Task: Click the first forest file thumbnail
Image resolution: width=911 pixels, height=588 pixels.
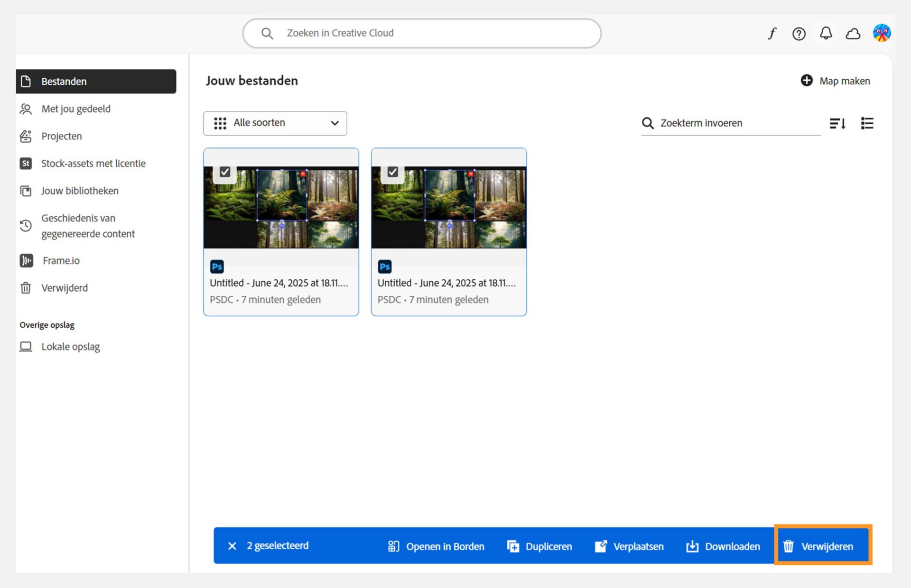Action: point(281,207)
